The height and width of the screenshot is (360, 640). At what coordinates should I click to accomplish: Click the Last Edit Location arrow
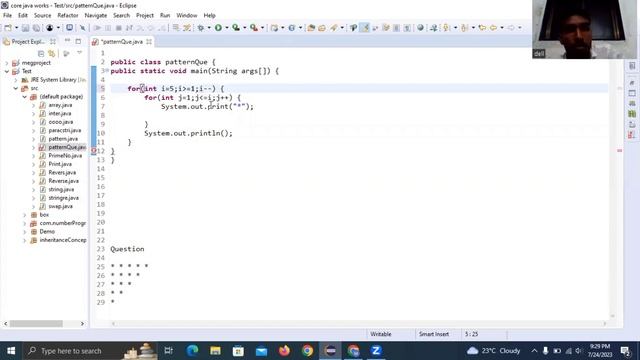(x=482, y=28)
